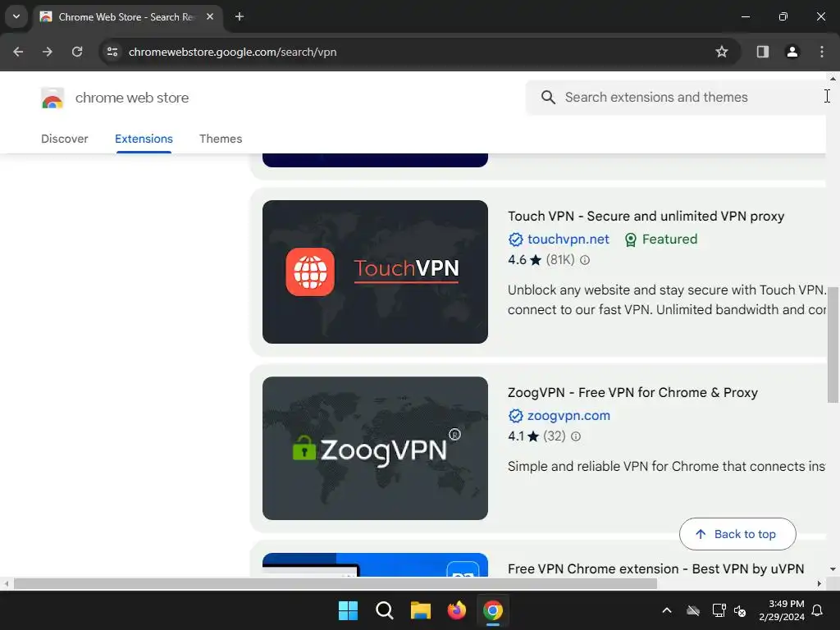840x630 pixels.
Task: Switch to the Themes tab
Action: click(221, 139)
